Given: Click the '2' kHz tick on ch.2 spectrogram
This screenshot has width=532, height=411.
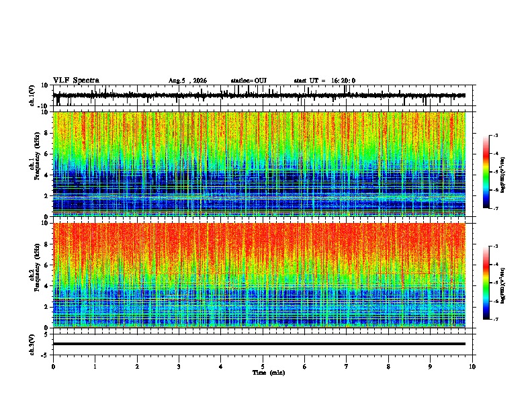Looking at the screenshot, I should pos(47,307).
